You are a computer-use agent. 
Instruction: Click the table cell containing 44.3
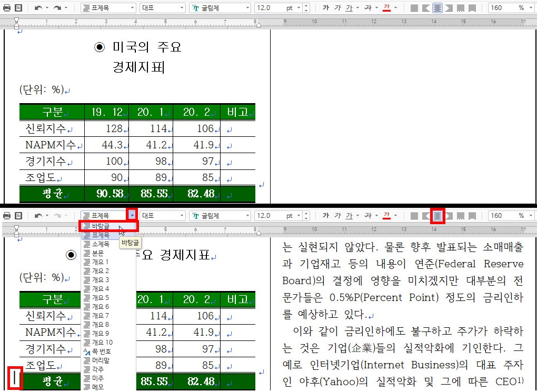coord(106,145)
